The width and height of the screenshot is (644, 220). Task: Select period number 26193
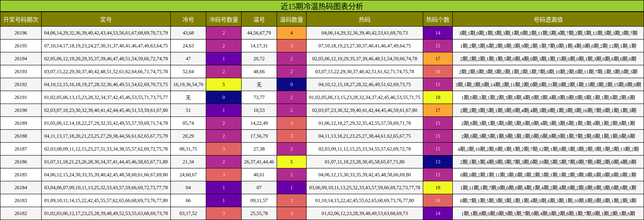[x=21, y=72]
